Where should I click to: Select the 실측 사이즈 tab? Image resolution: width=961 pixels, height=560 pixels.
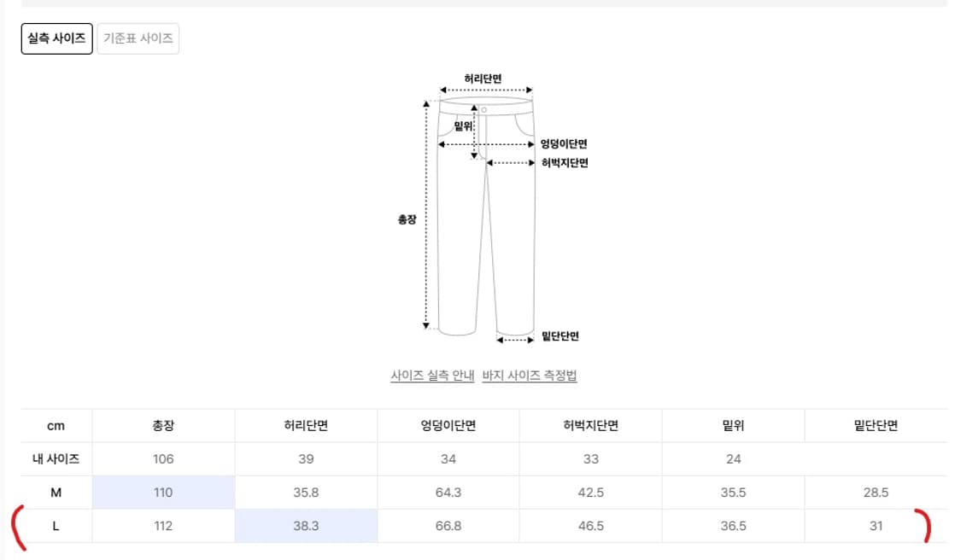tap(56, 38)
